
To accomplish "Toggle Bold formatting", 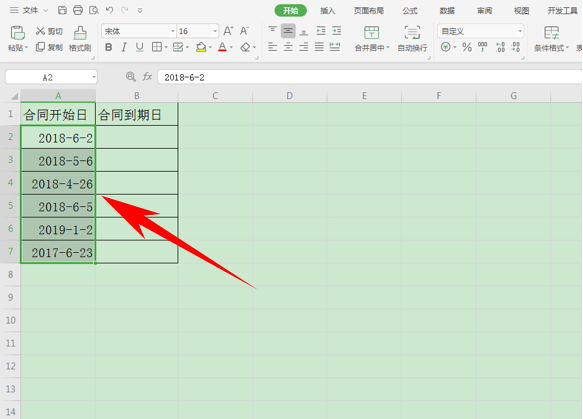I will pyautogui.click(x=109, y=47).
